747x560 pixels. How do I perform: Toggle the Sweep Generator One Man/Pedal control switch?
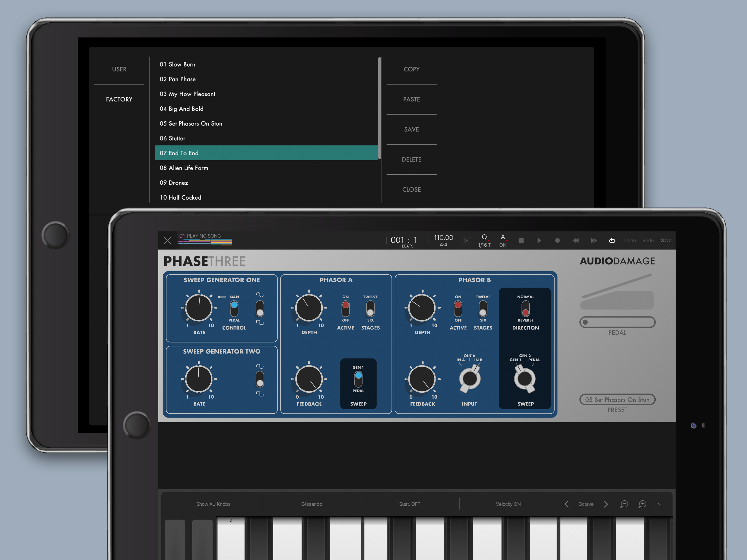[x=234, y=308]
